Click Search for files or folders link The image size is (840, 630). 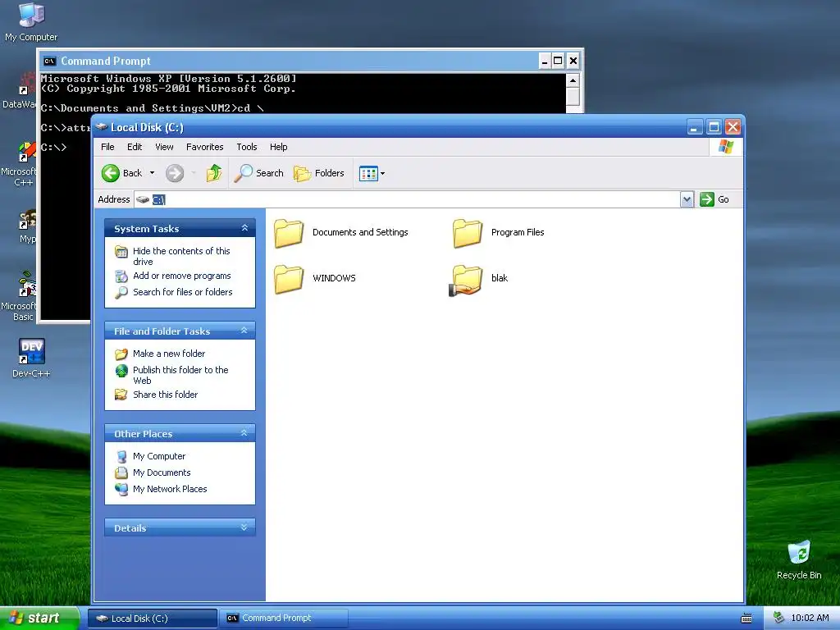183,292
